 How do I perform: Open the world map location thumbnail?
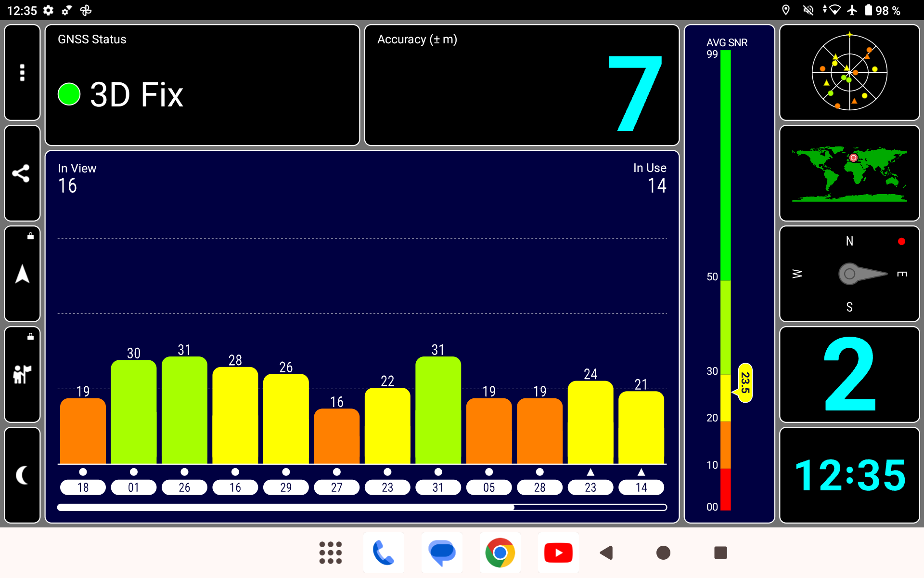pos(849,173)
